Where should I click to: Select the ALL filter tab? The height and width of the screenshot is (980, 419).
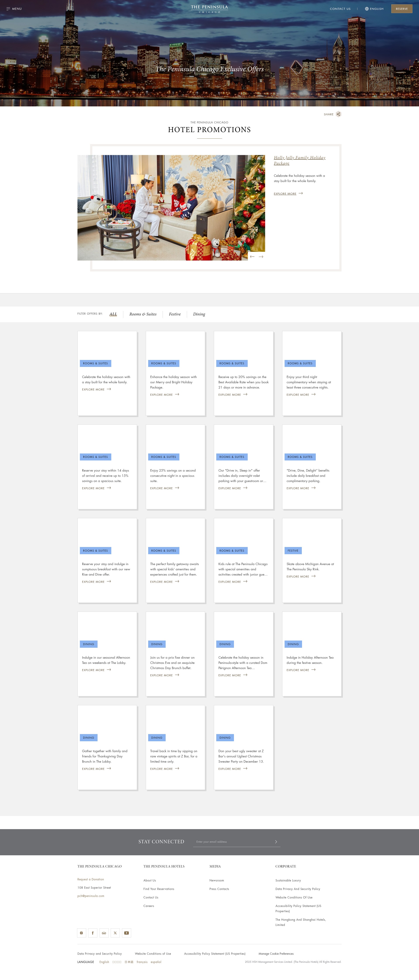113,314
